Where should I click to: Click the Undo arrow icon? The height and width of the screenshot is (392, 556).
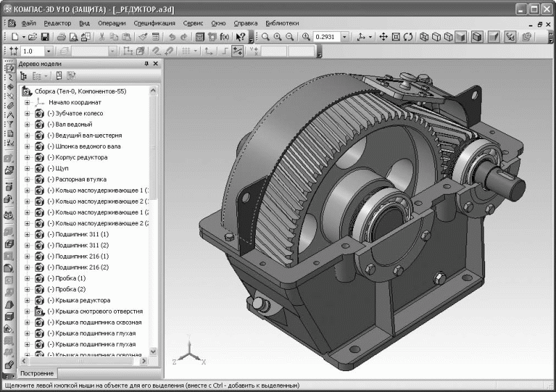click(171, 36)
